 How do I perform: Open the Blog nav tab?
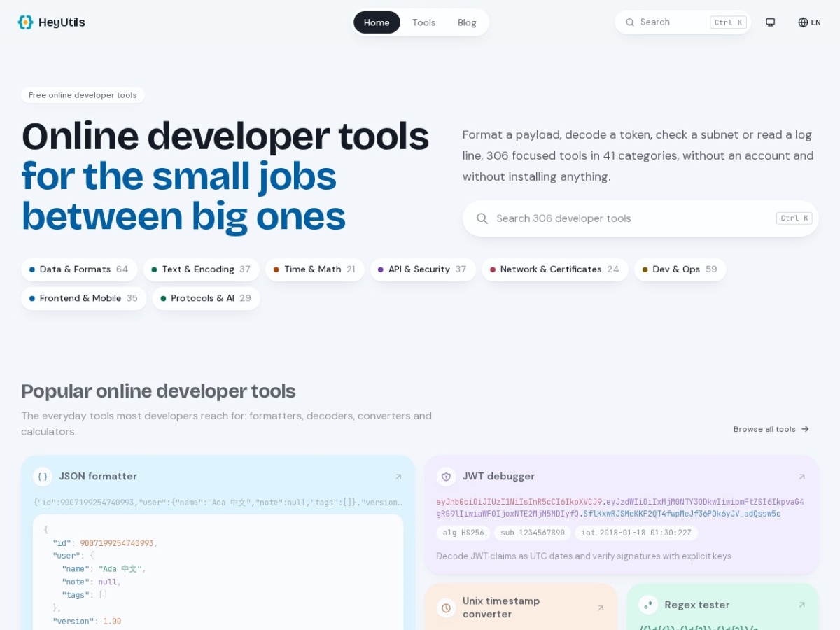pyautogui.click(x=467, y=22)
